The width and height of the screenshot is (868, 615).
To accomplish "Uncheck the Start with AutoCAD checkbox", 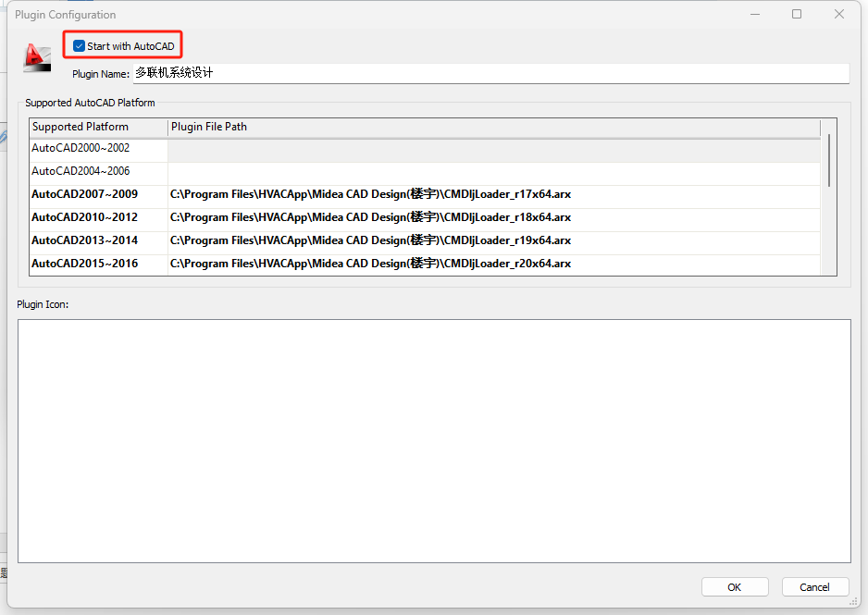I will pyautogui.click(x=80, y=46).
